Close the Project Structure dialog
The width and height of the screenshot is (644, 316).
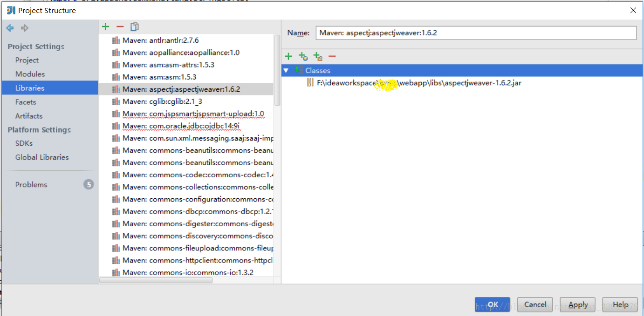click(x=633, y=10)
